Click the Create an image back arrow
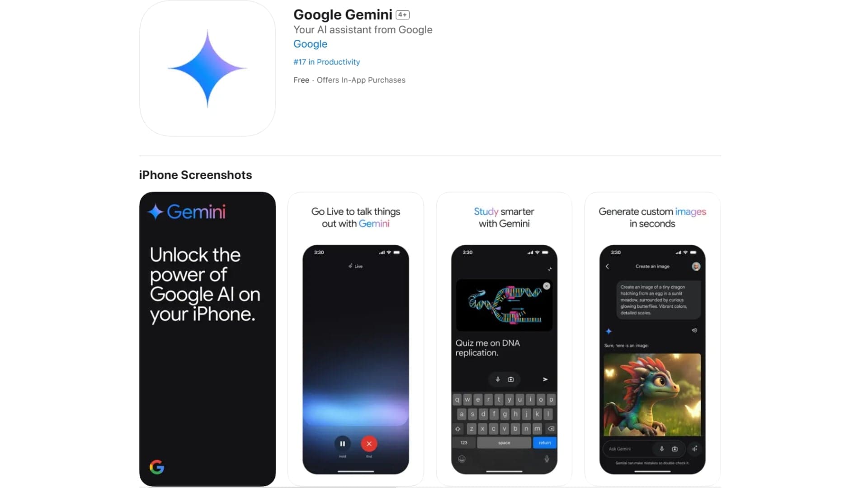 pyautogui.click(x=607, y=266)
